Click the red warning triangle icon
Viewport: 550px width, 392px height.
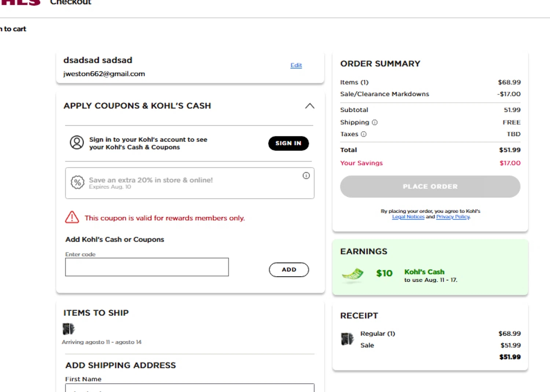(x=72, y=218)
